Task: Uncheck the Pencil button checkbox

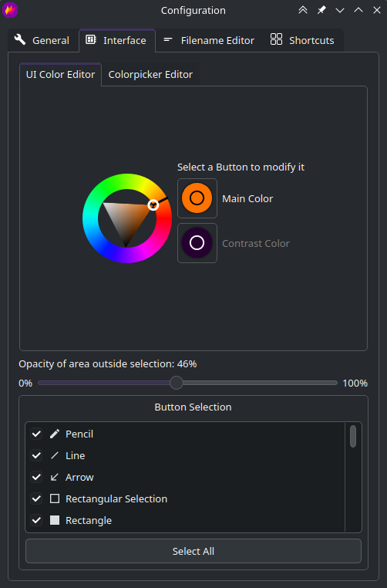Action: pyautogui.click(x=36, y=434)
